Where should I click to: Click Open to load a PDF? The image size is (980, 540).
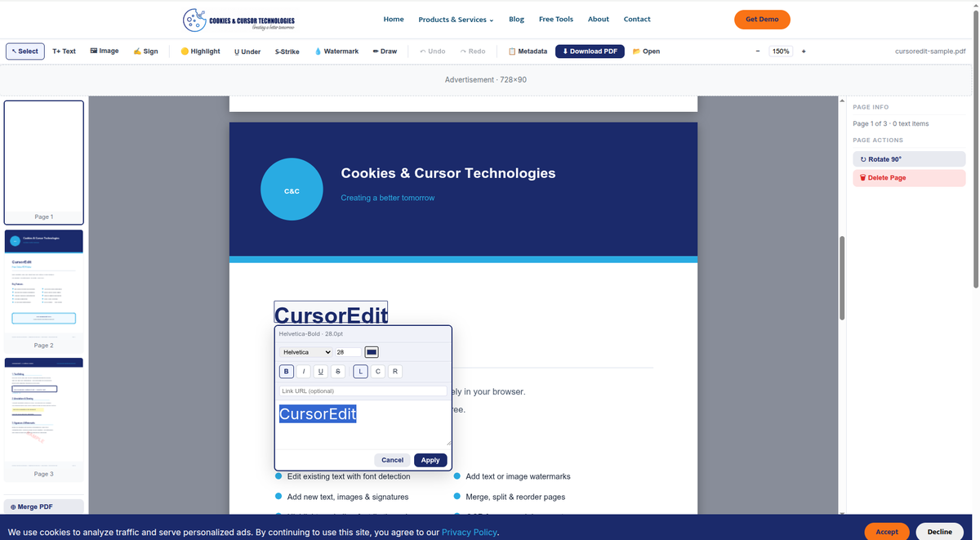tap(646, 51)
